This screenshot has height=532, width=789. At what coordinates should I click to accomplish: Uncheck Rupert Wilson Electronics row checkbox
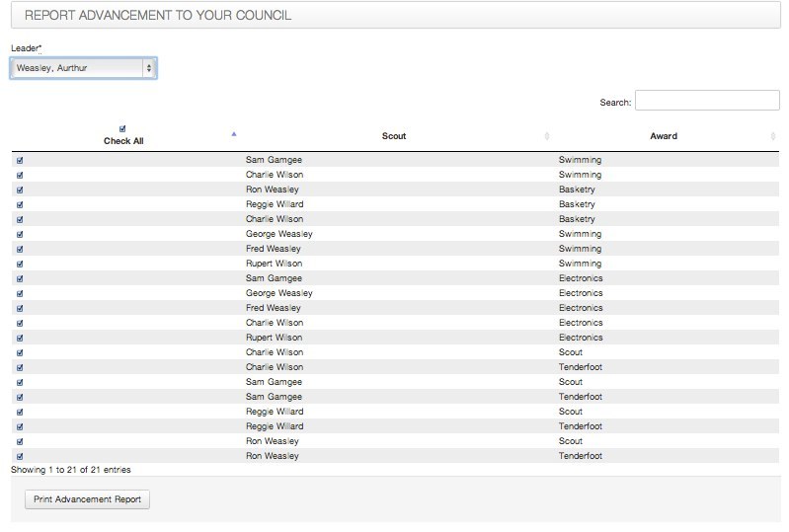pyautogui.click(x=20, y=338)
